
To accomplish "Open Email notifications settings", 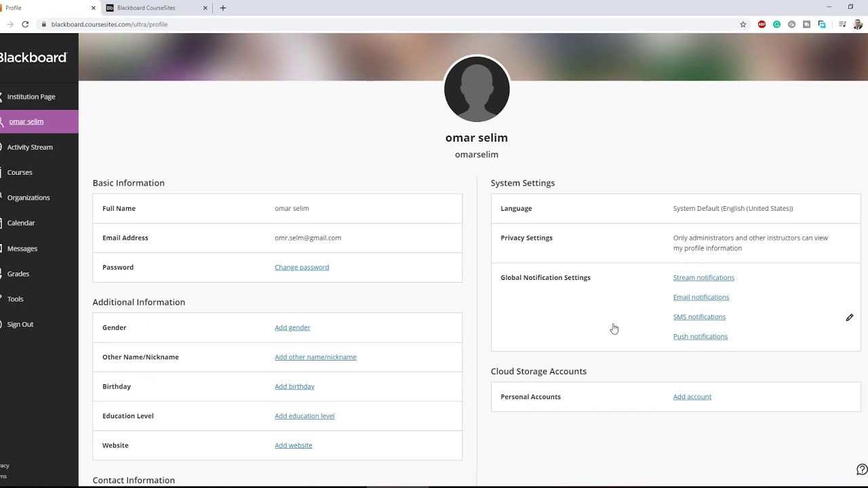I will 701,298.
